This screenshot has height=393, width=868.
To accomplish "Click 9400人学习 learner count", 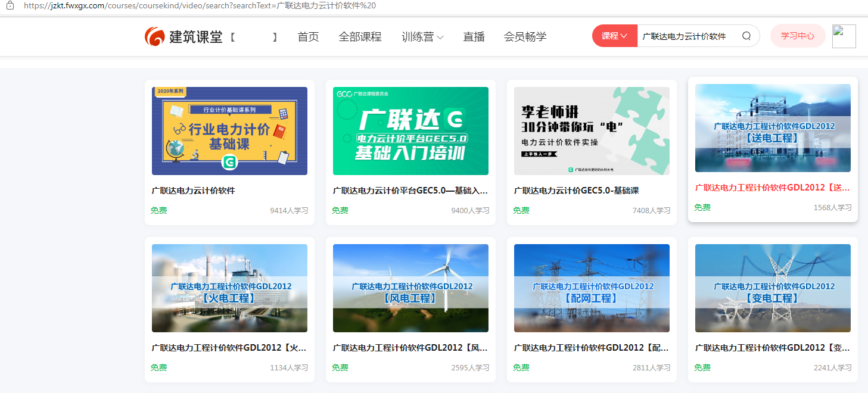I will tap(470, 211).
